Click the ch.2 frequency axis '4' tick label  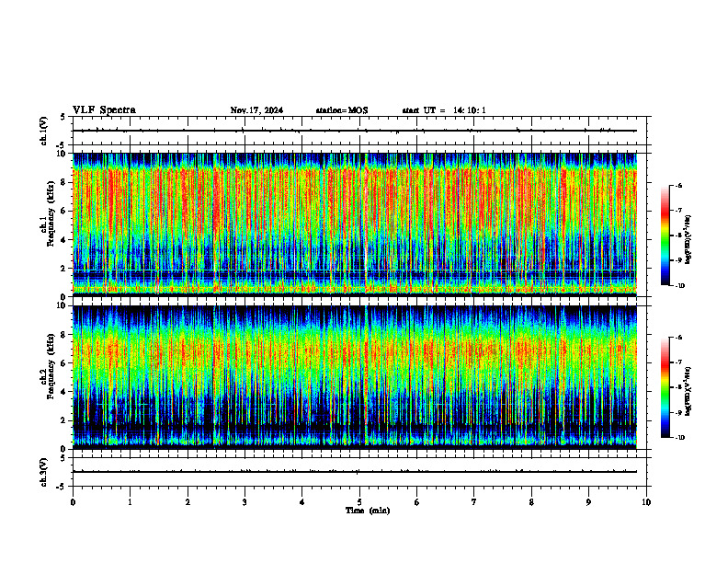pyautogui.click(x=64, y=392)
